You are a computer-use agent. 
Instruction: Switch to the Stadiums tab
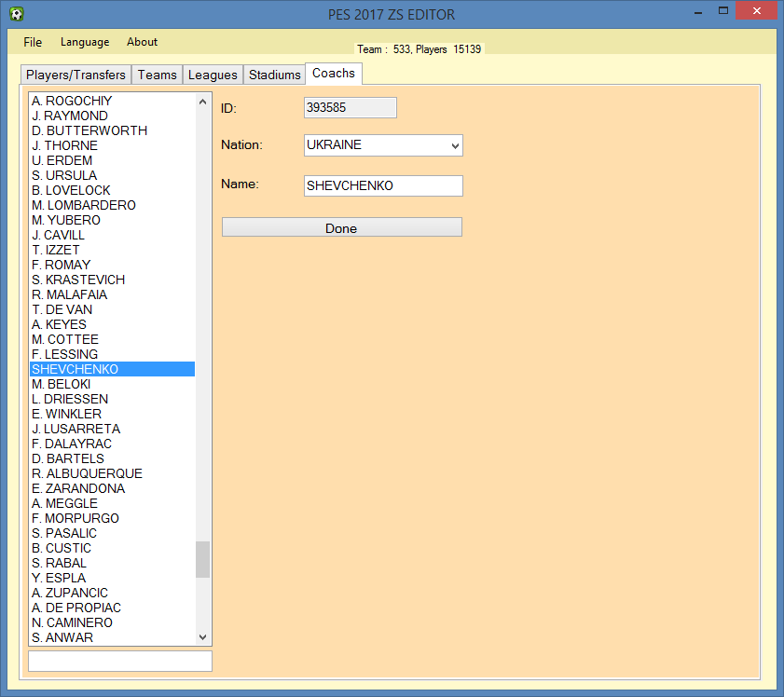coord(274,75)
